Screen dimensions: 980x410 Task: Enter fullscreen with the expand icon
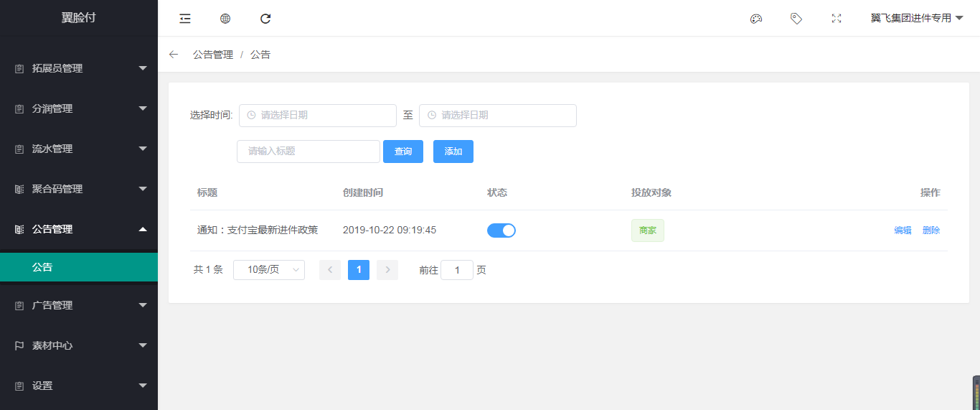(837, 19)
